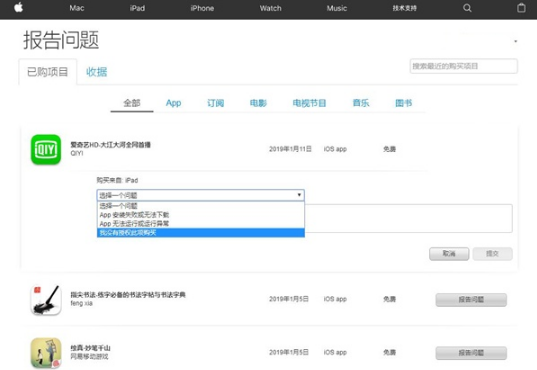Image resolution: width=537 pixels, height=370 pixels.
Task: Select the 订阅 filter tab
Action: point(216,103)
